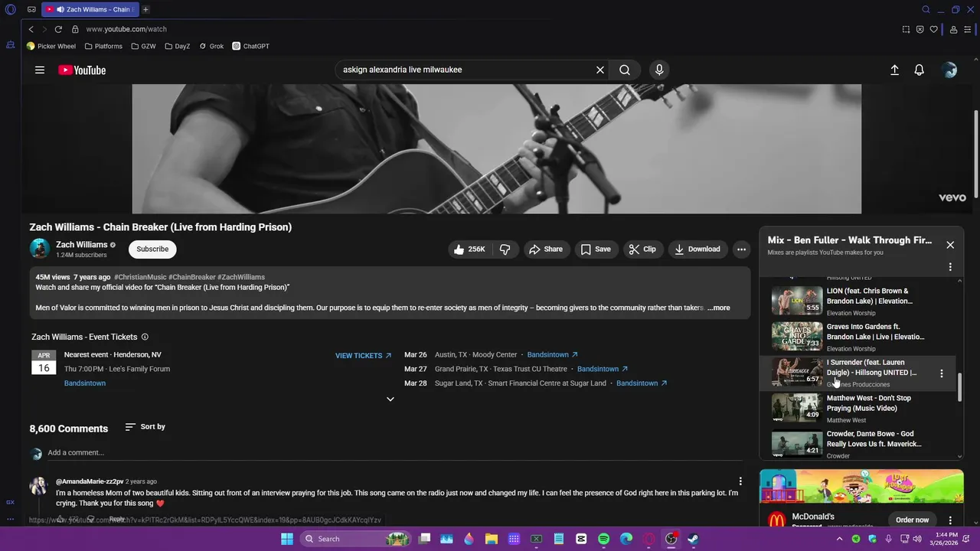
Task: Open File Explorer from taskbar
Action: pyautogui.click(x=492, y=539)
